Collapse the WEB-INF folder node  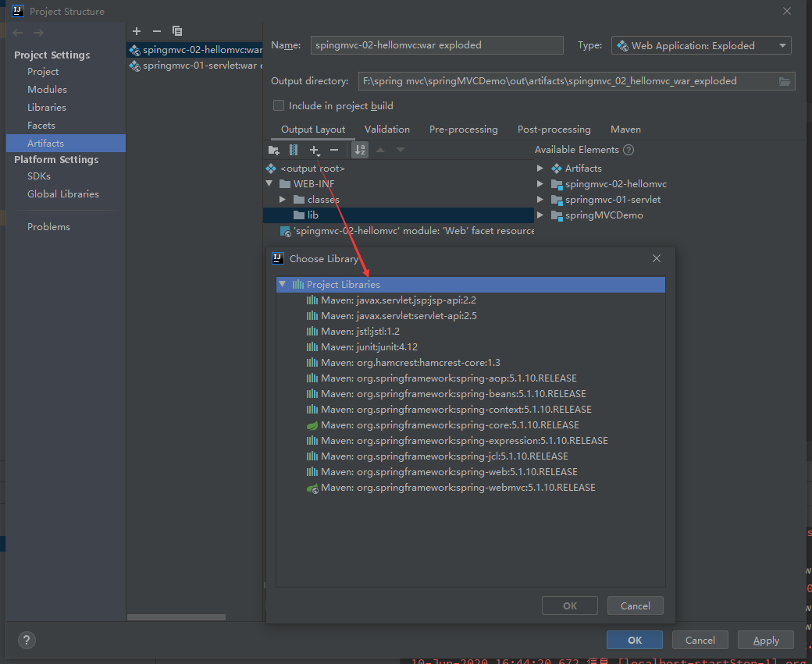click(269, 183)
